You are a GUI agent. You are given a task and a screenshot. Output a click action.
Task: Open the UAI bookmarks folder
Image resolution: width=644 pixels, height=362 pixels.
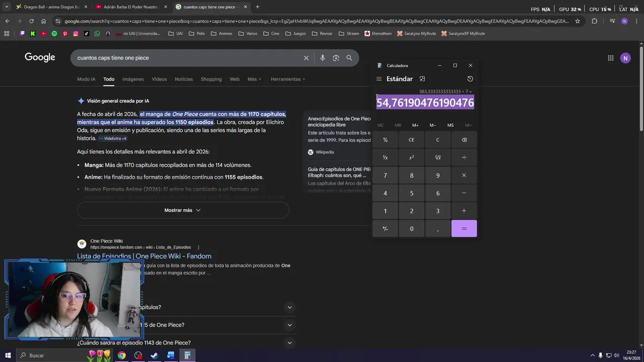[x=176, y=34]
